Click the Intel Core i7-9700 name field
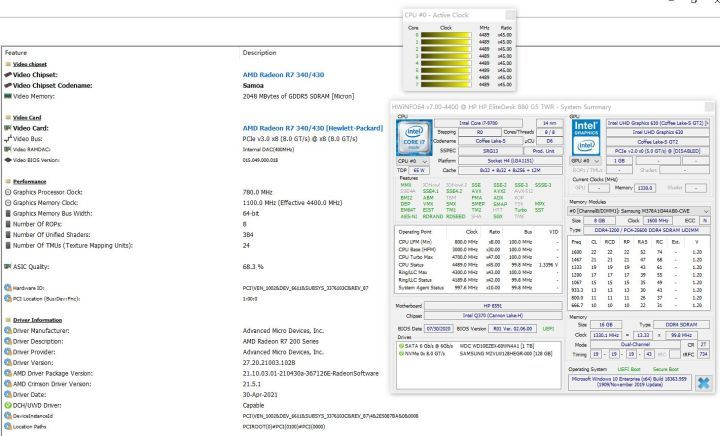The image size is (720, 436). click(x=478, y=123)
